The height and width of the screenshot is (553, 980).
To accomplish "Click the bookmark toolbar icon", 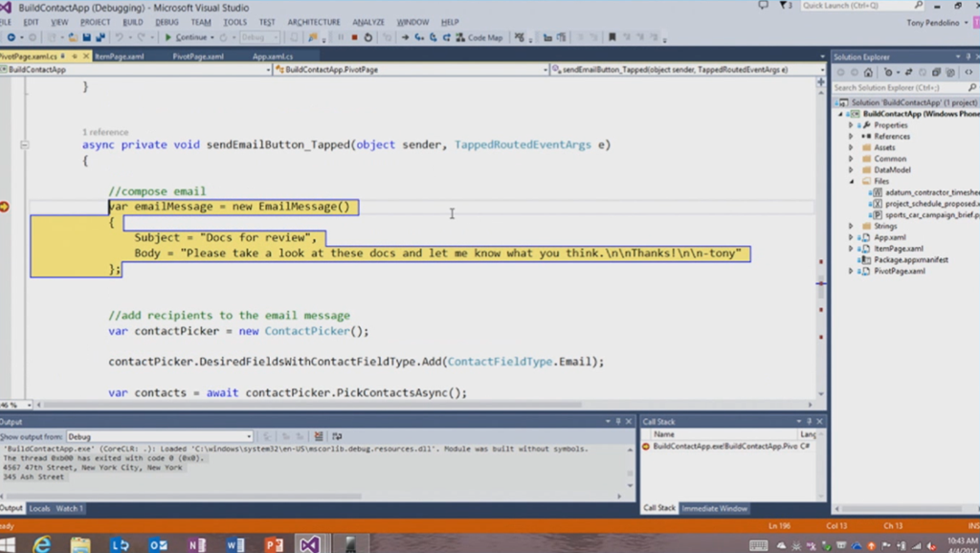I will 612,37.
